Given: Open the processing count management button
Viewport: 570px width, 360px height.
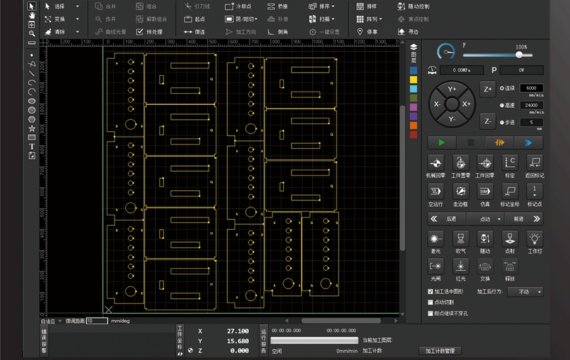Looking at the screenshot, I should pyautogui.click(x=440, y=351).
